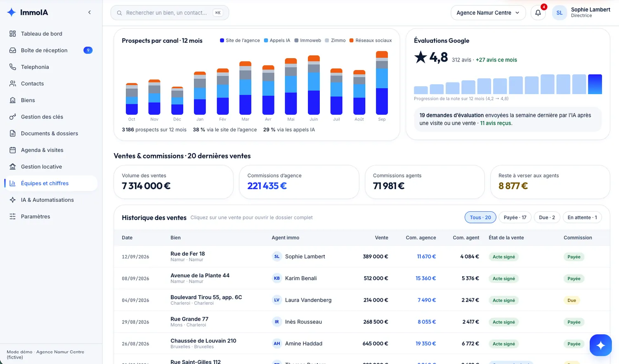Open Sophie Lambert profile menu

coord(581,13)
